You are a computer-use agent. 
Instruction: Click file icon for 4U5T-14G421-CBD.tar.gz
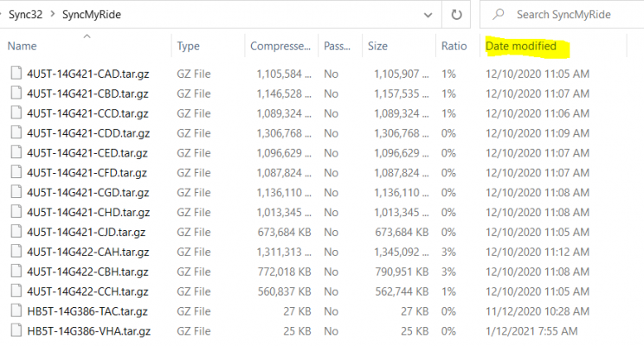[x=16, y=93]
